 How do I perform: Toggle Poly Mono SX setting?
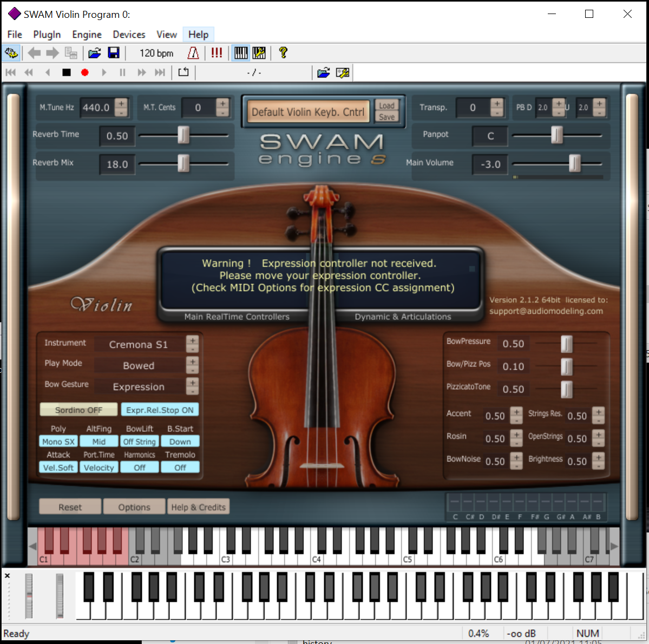[x=58, y=442]
